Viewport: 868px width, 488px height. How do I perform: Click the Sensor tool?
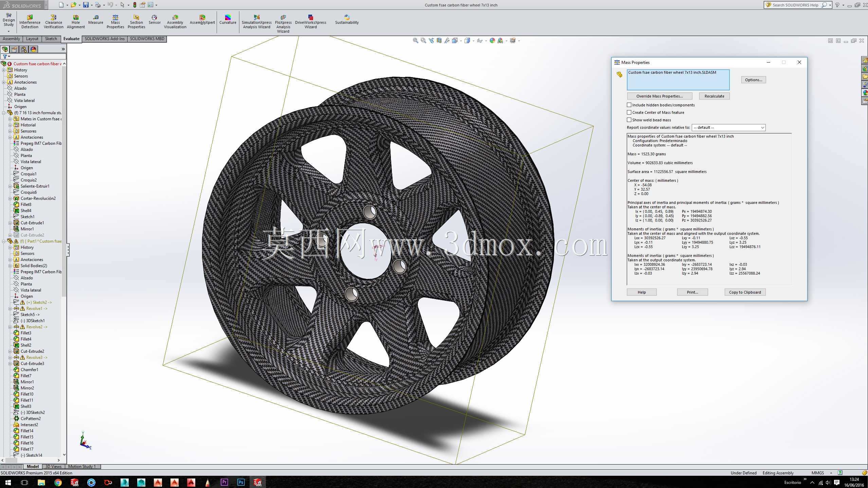tap(155, 20)
